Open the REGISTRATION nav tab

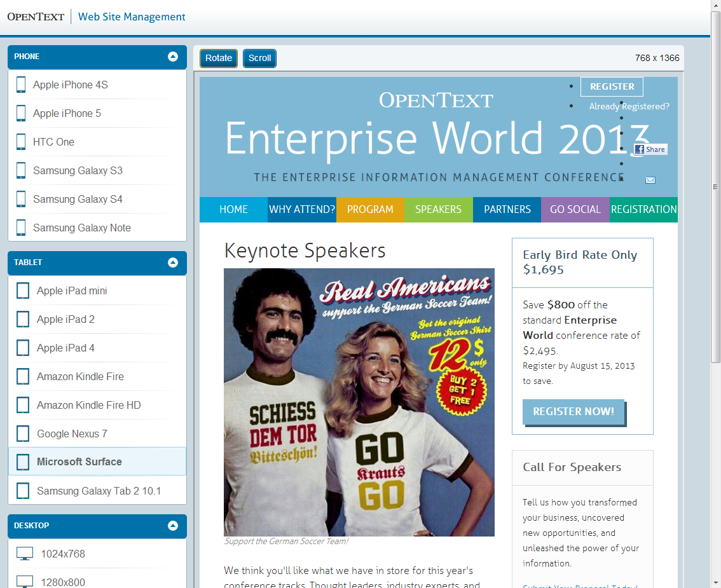click(x=643, y=210)
